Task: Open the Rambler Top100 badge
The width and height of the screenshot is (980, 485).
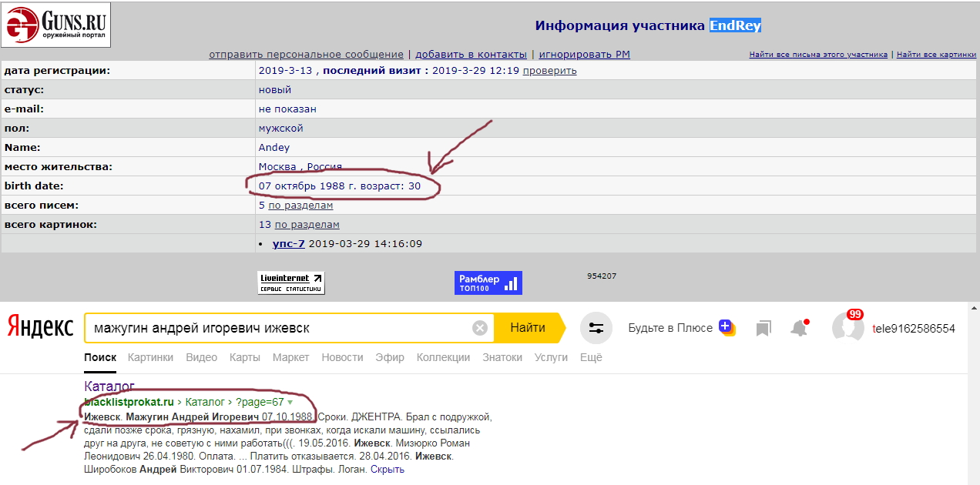Action: (x=488, y=283)
